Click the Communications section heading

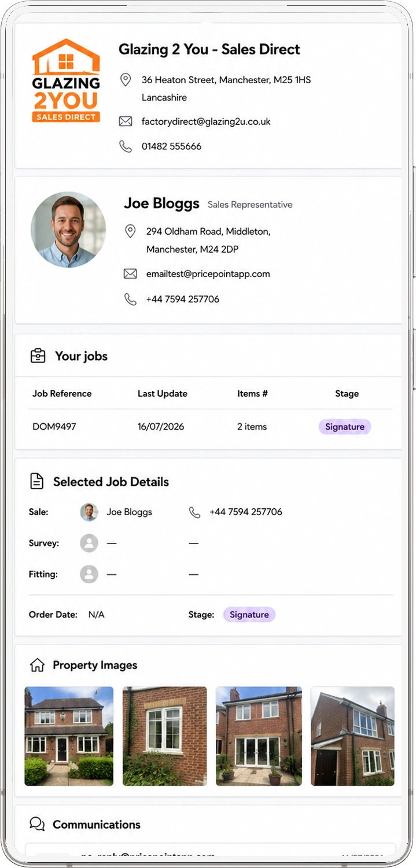point(97,825)
